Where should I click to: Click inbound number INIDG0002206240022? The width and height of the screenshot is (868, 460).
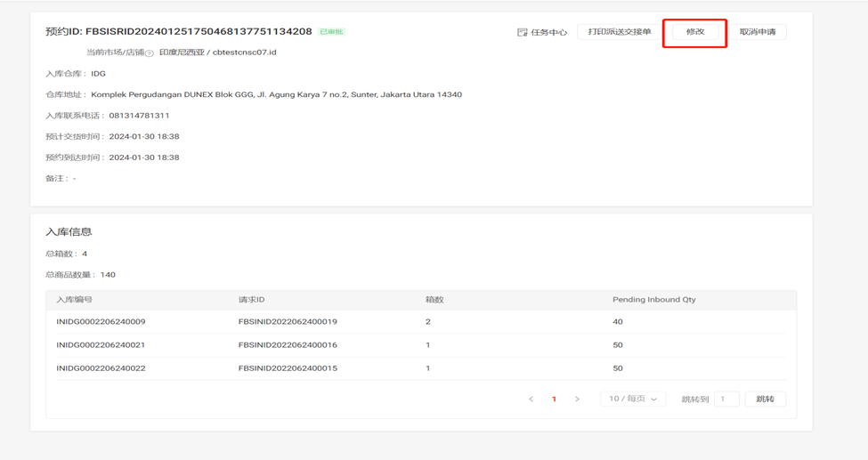pos(101,368)
